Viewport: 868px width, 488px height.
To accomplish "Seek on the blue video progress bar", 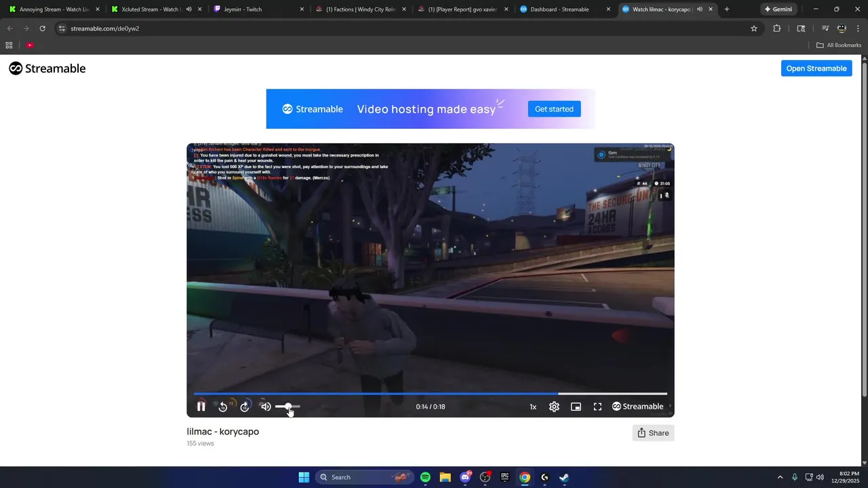I will coord(430,393).
